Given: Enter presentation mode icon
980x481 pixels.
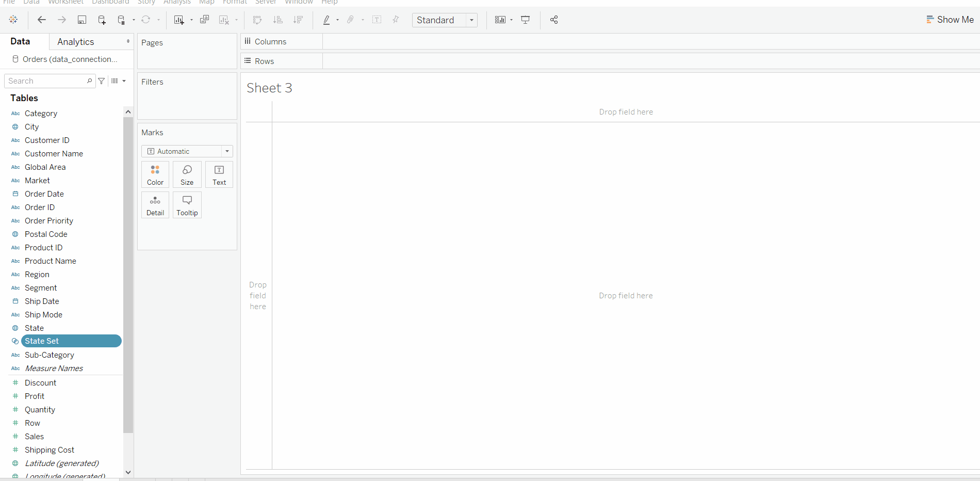Looking at the screenshot, I should pyautogui.click(x=526, y=20).
